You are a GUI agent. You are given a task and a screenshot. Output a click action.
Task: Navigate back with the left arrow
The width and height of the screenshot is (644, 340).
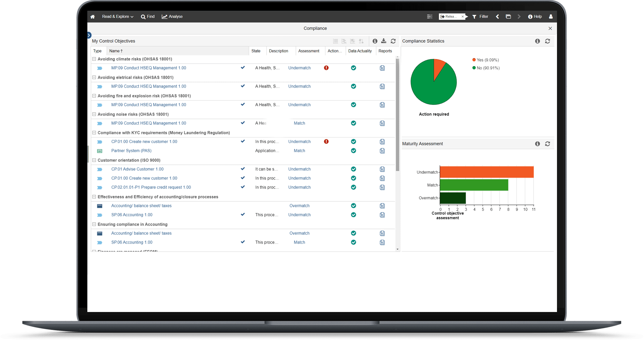click(x=497, y=17)
